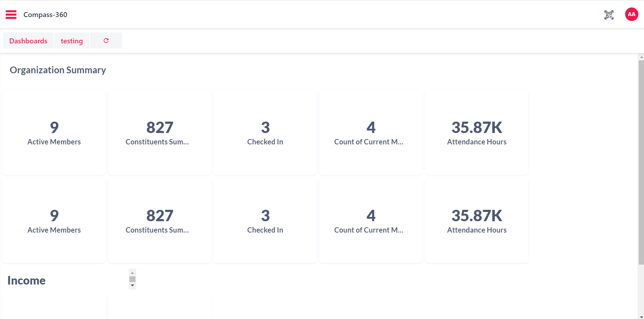Open the top-row Active Members card
The height and width of the screenshot is (319, 644).
click(x=54, y=132)
